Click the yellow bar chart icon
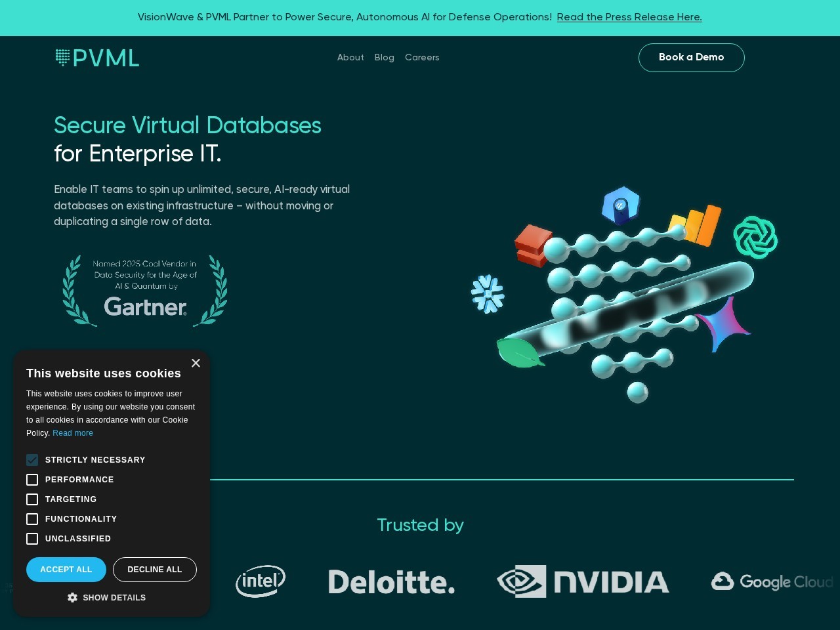Screen dimensions: 840x630 pos(695,226)
